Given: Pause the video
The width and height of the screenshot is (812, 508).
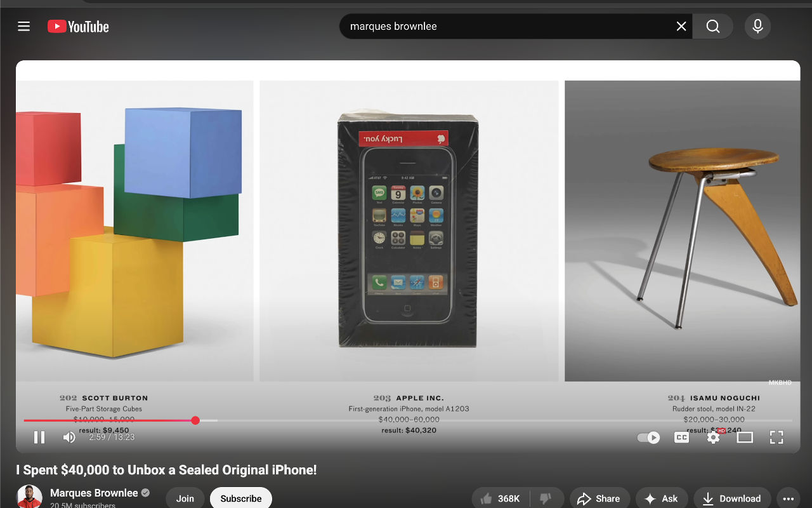Looking at the screenshot, I should click(39, 437).
